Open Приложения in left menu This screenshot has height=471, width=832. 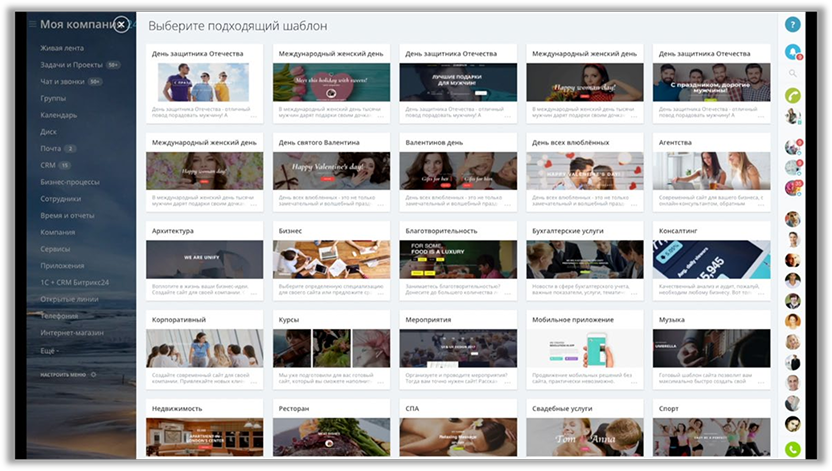[62, 266]
